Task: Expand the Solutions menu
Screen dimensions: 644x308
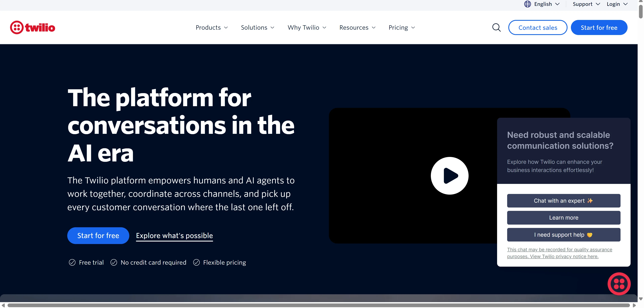Action: (x=257, y=27)
